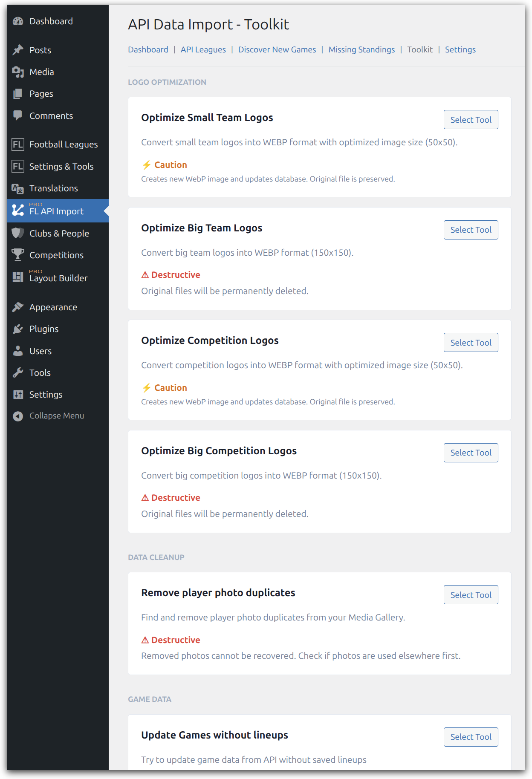The image size is (532, 779).
Task: Select Tool for Optimize Small Team Logos
Action: coord(471,120)
